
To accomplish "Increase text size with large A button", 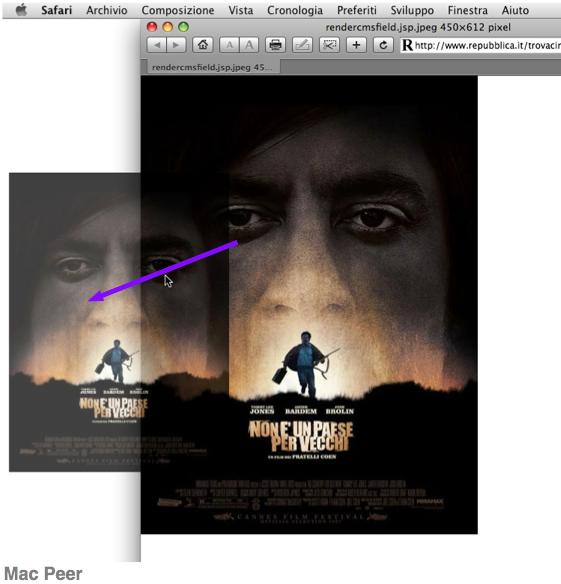I will click(x=249, y=45).
